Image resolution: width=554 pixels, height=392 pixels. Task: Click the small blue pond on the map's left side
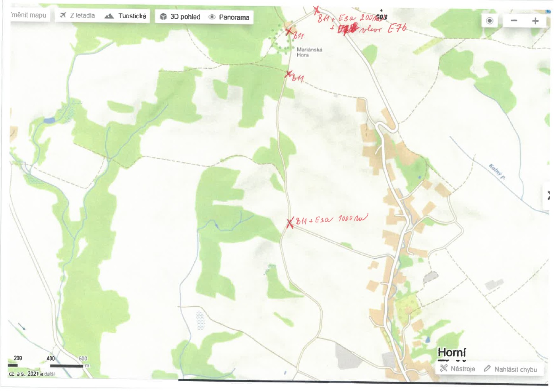pos(49,120)
